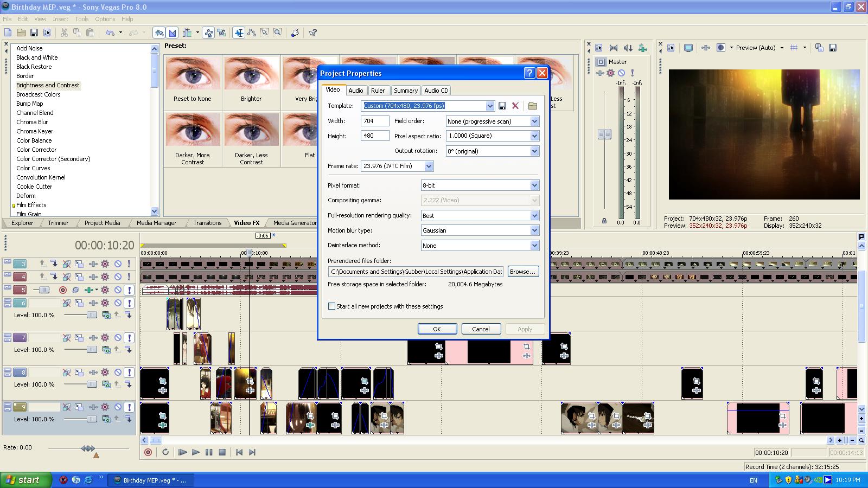Select the Normal Edit tool icon

click(x=239, y=33)
